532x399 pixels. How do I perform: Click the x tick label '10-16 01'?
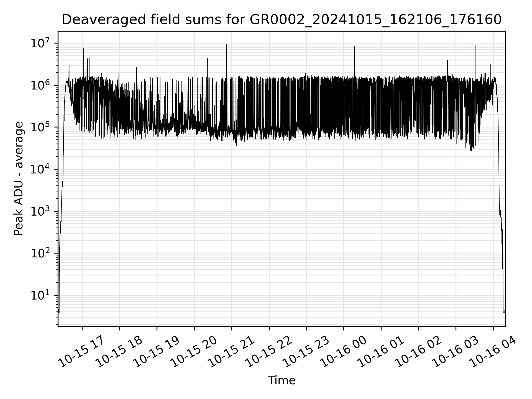(381, 351)
